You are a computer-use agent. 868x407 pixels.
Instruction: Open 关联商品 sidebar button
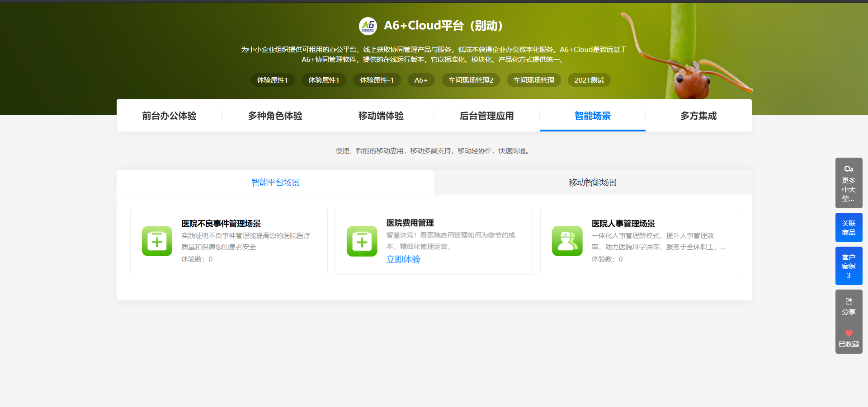[x=849, y=228]
